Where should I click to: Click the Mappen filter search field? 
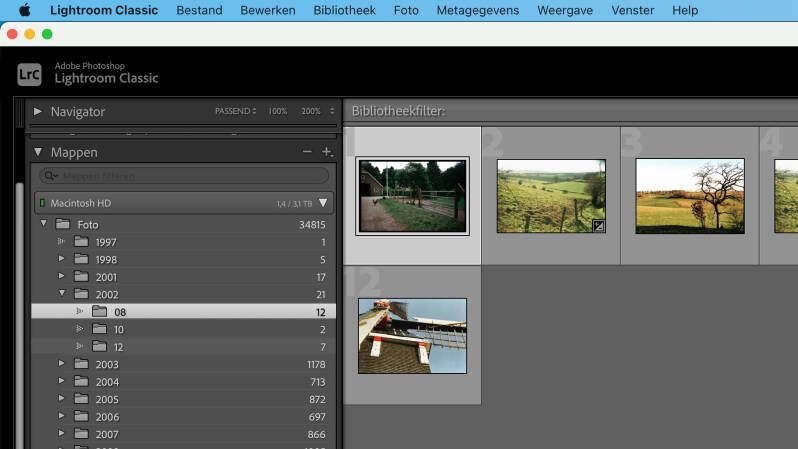(185, 176)
